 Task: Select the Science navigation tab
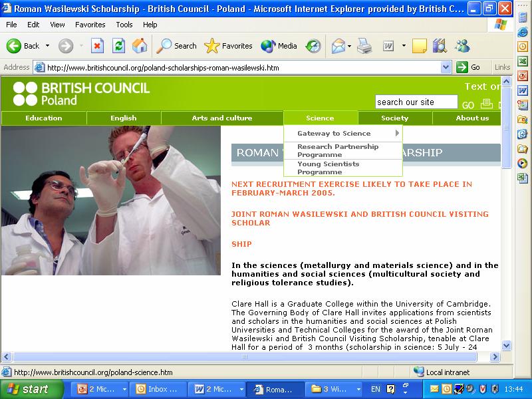click(x=321, y=118)
